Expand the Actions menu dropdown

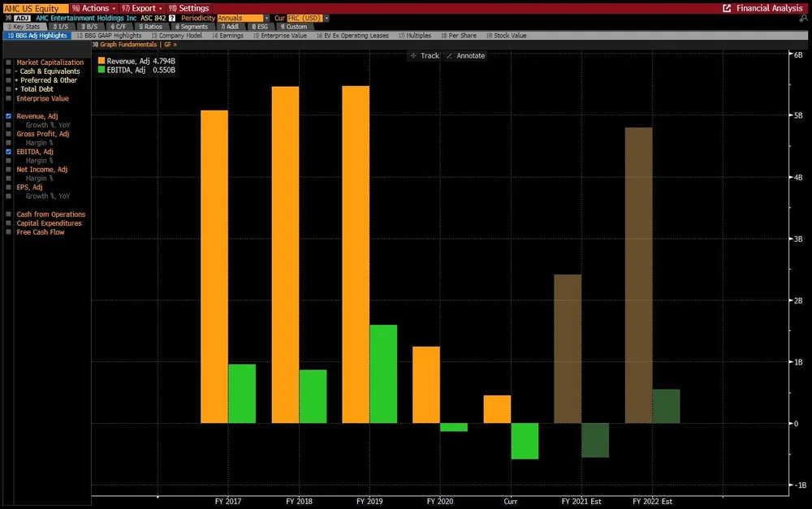(93, 8)
